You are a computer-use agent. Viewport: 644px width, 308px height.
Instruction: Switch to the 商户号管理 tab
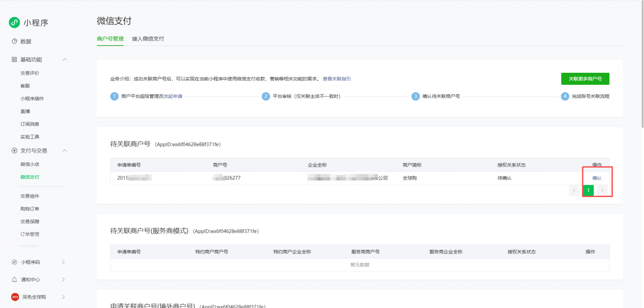(x=110, y=39)
